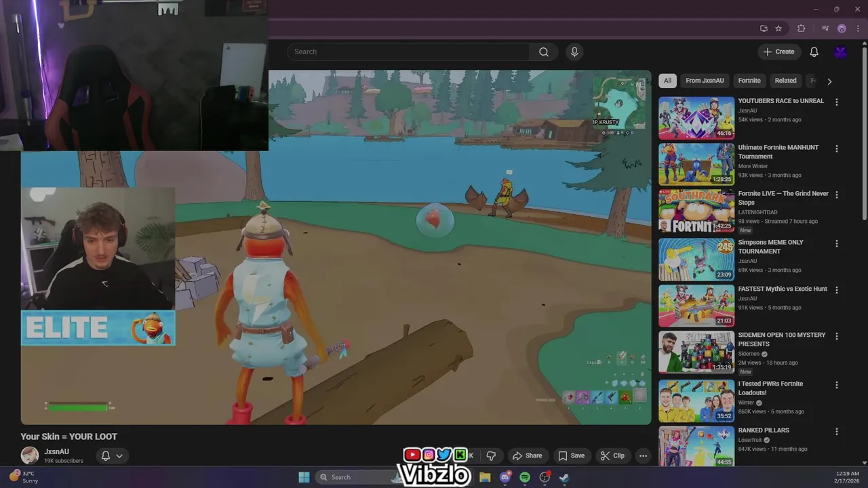868x488 pixels.
Task: Click the Your Skin = YOUR LOOT title
Action: (x=68, y=436)
